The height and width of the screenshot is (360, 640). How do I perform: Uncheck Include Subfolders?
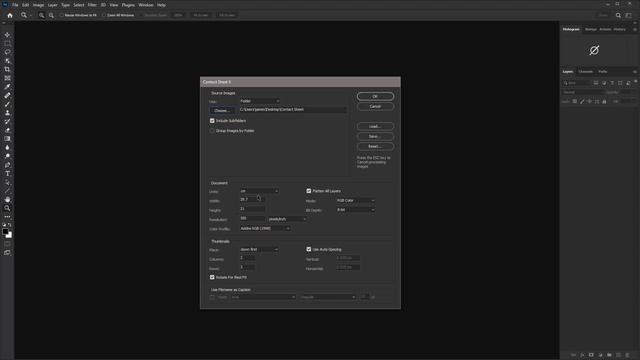(x=212, y=121)
